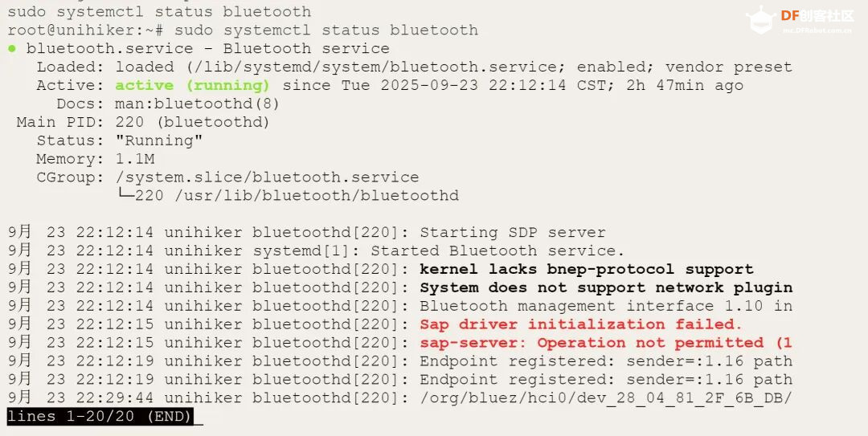Click the "Started Bluetooth service." log entry
This screenshot has height=436, width=868.
pos(497,251)
